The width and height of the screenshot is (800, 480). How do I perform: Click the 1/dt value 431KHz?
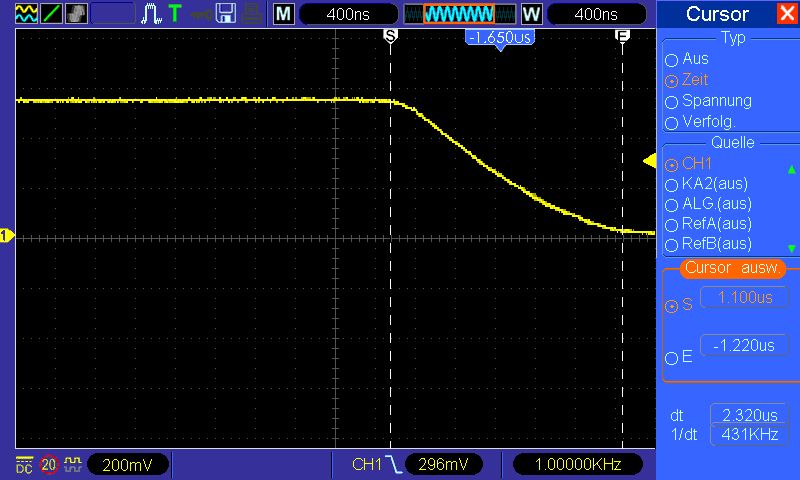tap(749, 435)
